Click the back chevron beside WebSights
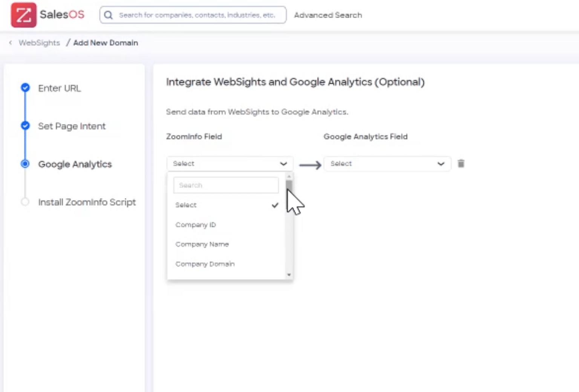Image resolution: width=579 pixels, height=392 pixels. pyautogui.click(x=10, y=43)
